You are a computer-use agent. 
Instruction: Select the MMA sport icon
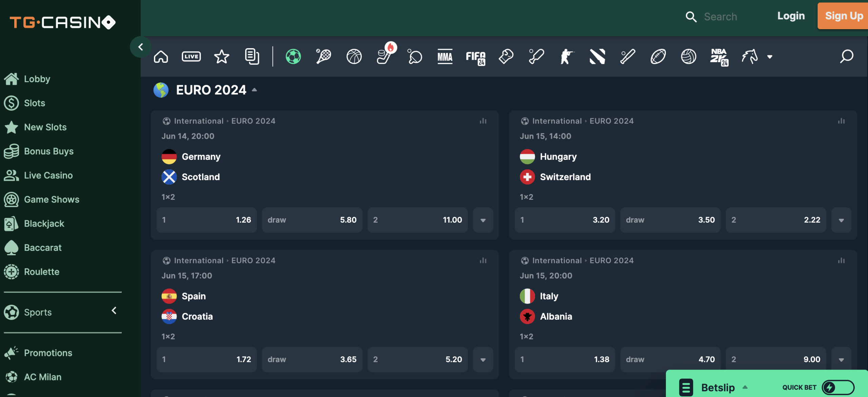click(x=445, y=57)
